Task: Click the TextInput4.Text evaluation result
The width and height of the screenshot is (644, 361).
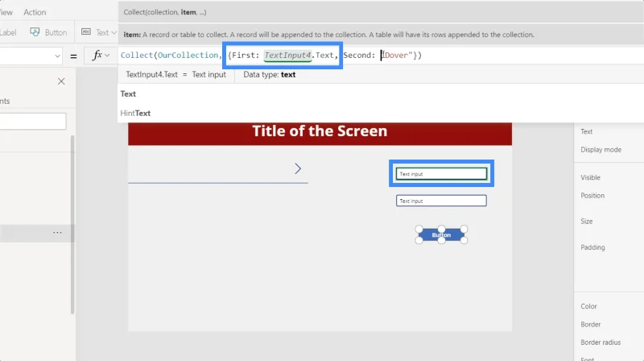Action: pos(175,74)
